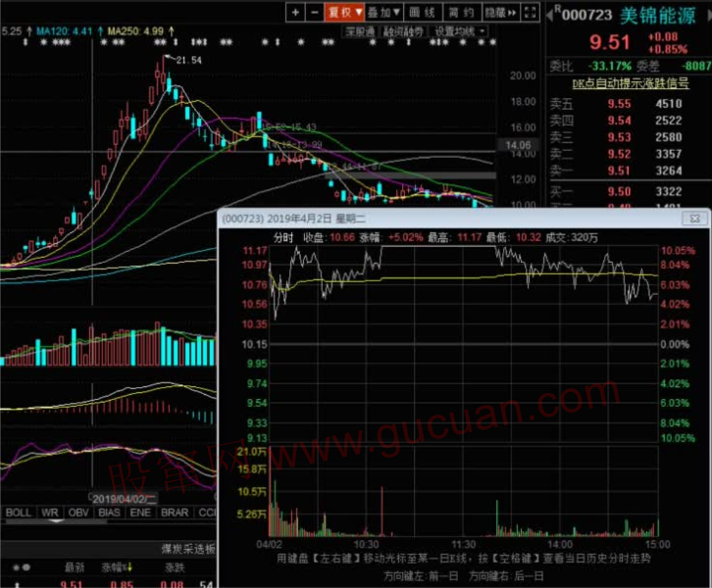Click the MA120: 4.41 indicator label

64,31
